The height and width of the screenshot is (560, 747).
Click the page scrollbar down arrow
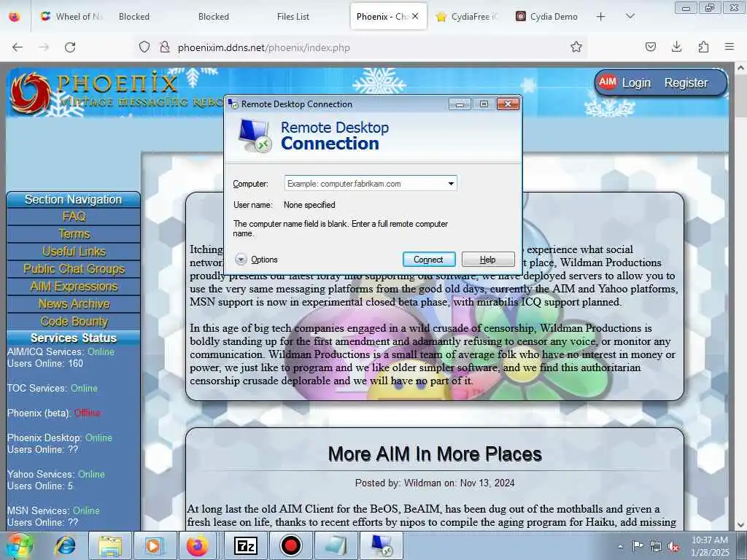coord(741,525)
